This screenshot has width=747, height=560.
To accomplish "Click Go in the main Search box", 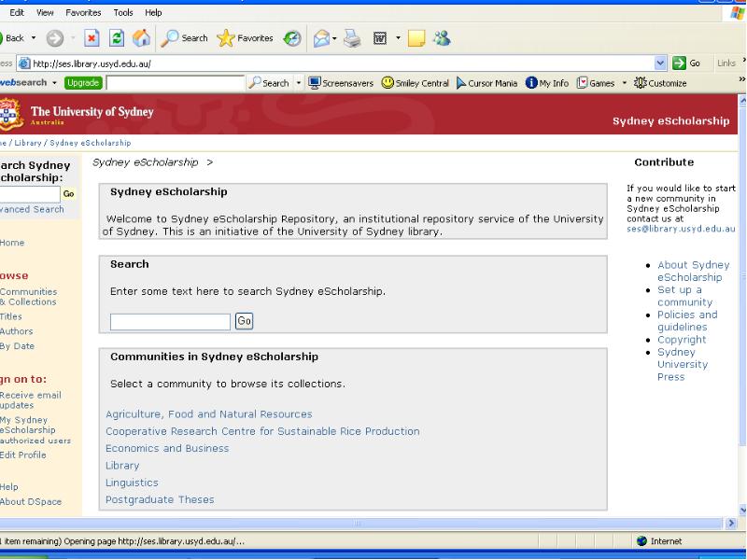I will pos(244,321).
